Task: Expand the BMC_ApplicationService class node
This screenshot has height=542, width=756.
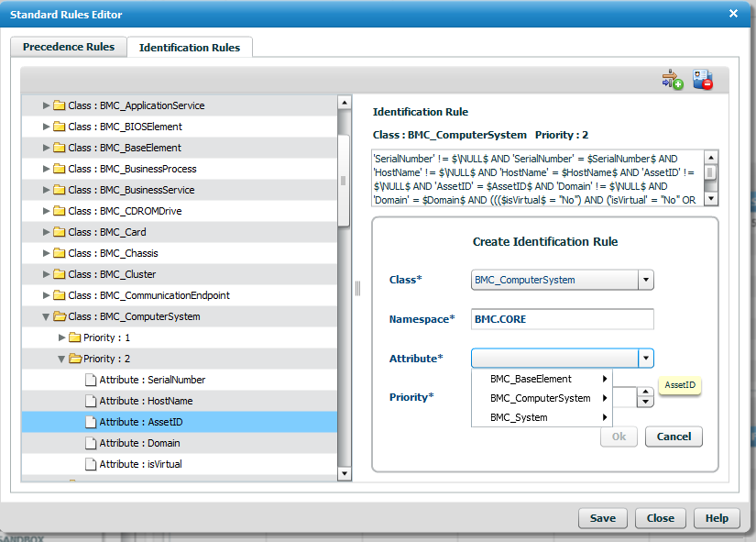Action: (x=46, y=105)
